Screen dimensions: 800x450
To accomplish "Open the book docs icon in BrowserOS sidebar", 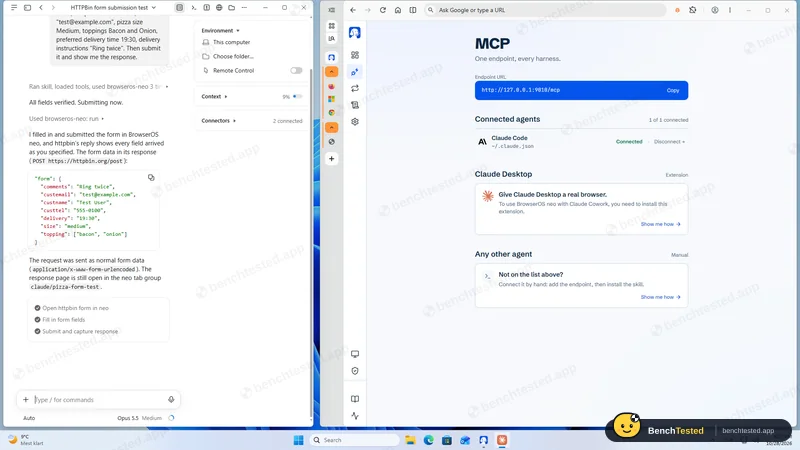I will click(x=355, y=399).
